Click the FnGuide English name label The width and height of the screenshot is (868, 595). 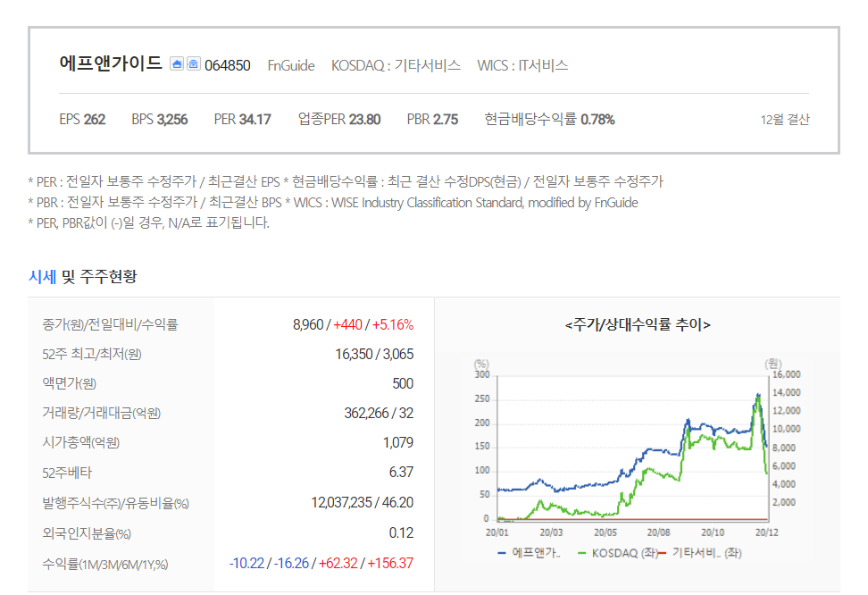tap(290, 65)
